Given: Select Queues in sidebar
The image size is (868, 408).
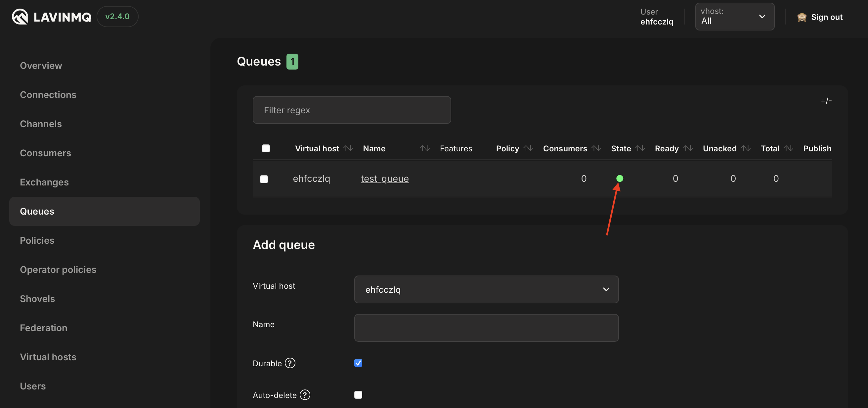Looking at the screenshot, I should [x=105, y=211].
